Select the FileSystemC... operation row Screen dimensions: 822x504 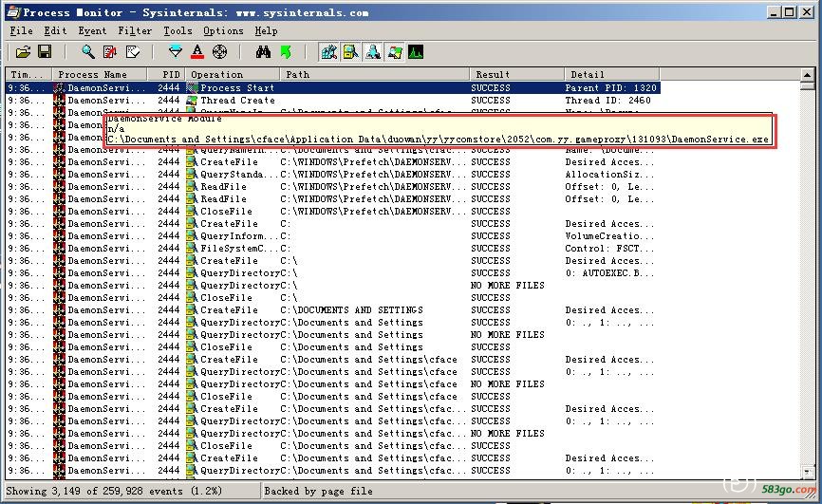point(332,248)
